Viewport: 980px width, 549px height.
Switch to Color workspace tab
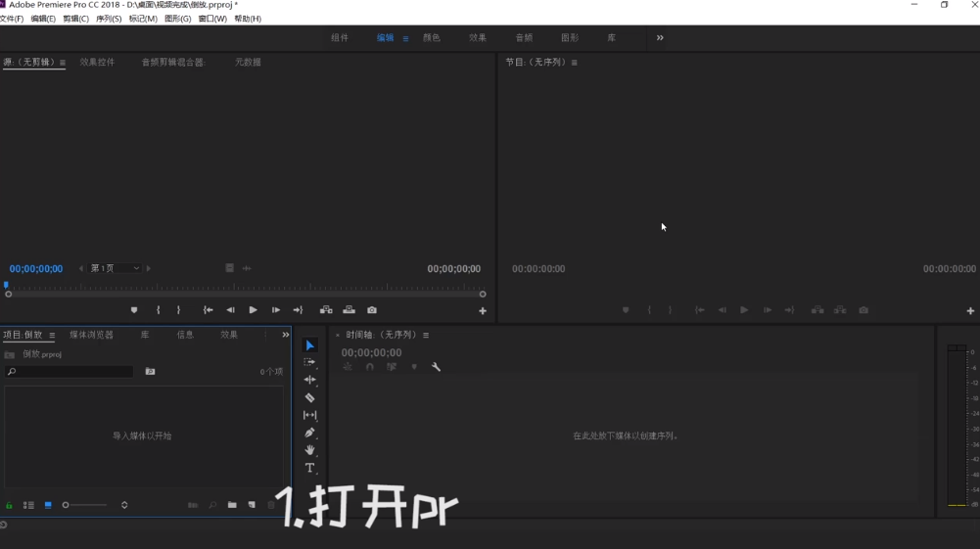point(431,38)
